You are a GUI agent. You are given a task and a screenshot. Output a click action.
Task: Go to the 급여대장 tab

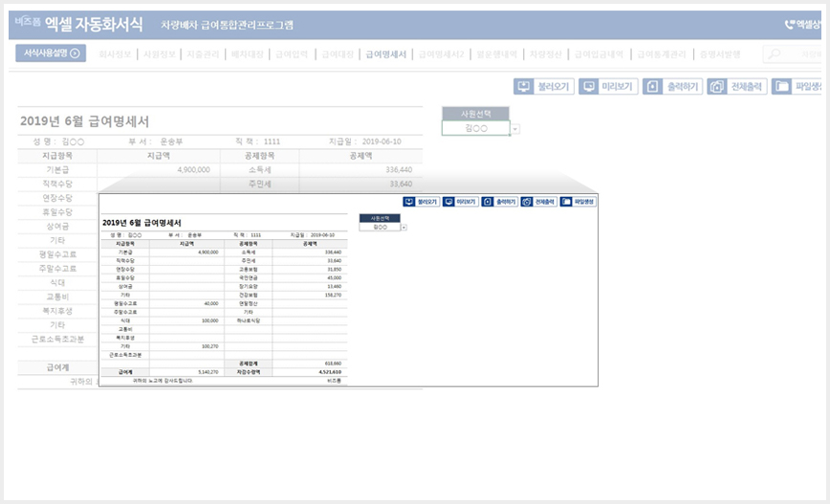[x=338, y=54]
